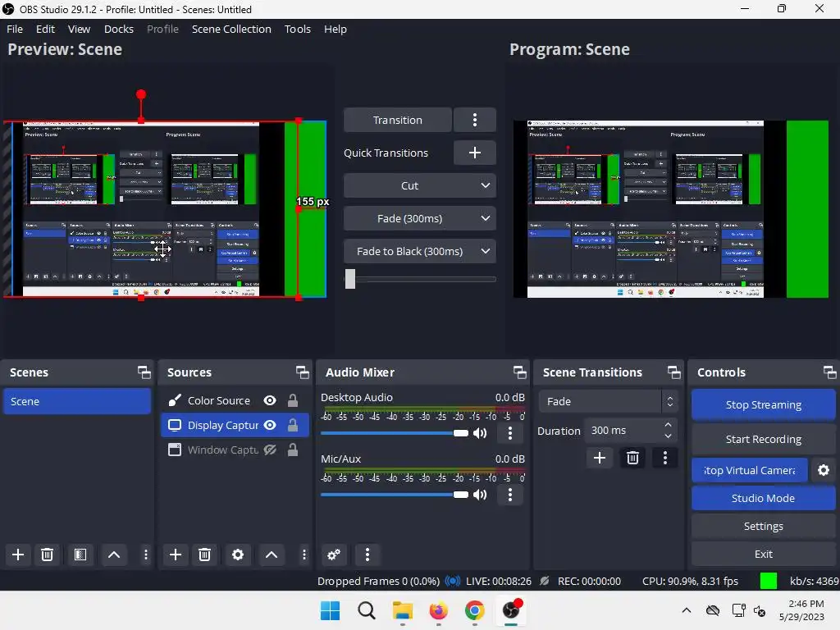The image size is (840, 630).
Task: Open the File menu
Action: click(15, 29)
